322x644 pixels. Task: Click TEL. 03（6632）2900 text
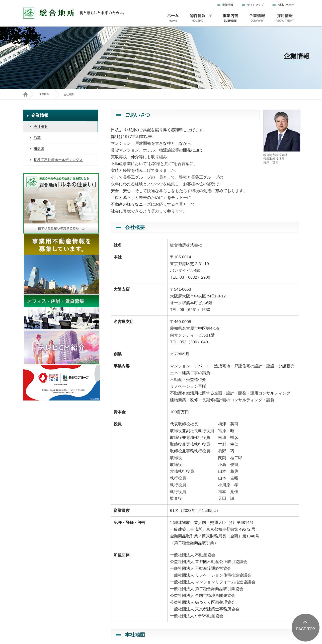[x=190, y=277]
